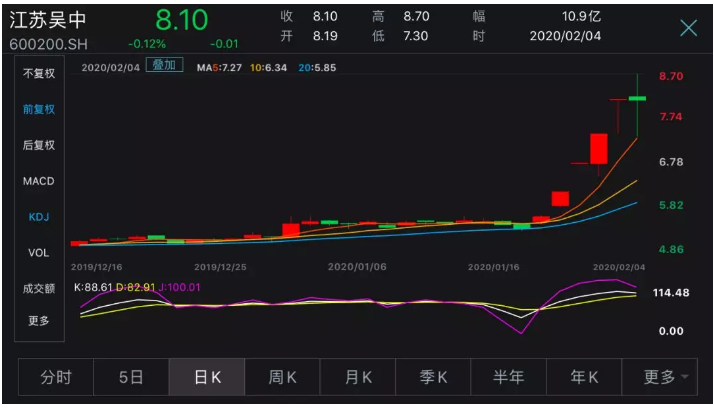Click the stock code 600200.SH
714x408 pixels.
point(48,44)
